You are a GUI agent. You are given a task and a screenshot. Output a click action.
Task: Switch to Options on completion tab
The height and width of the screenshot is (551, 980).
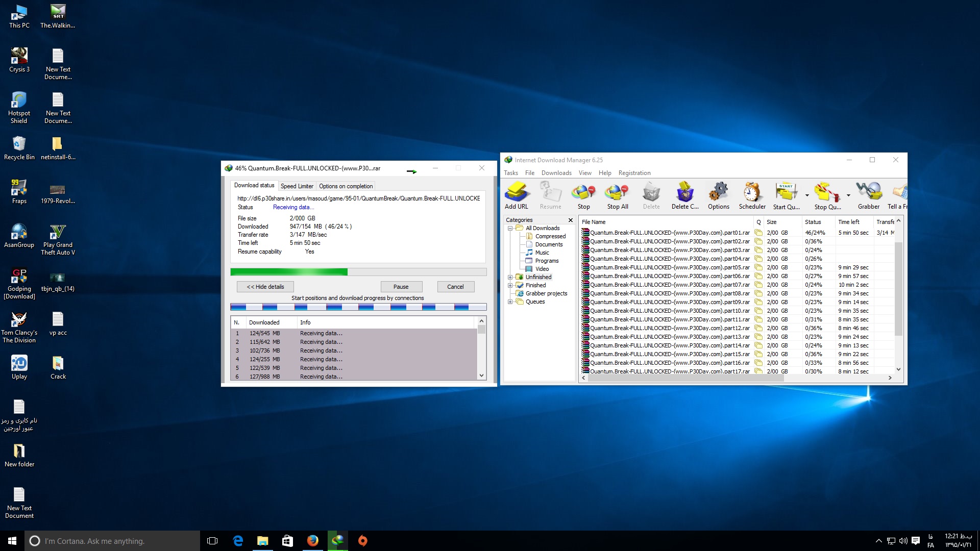point(346,186)
